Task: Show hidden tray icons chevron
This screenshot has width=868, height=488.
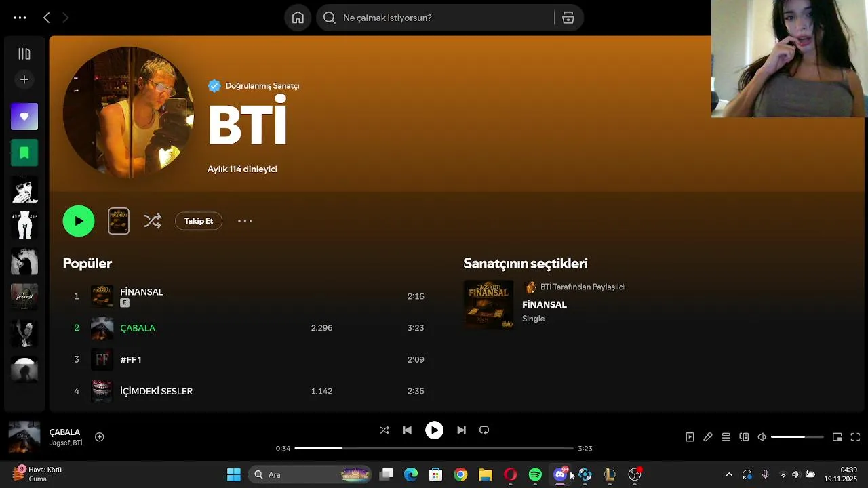Action: [x=729, y=474]
